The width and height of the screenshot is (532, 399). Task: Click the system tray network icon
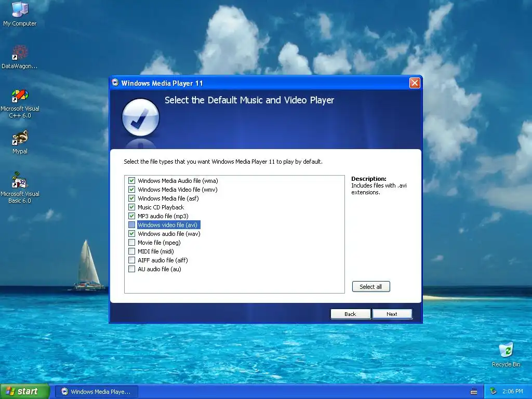tap(493, 391)
